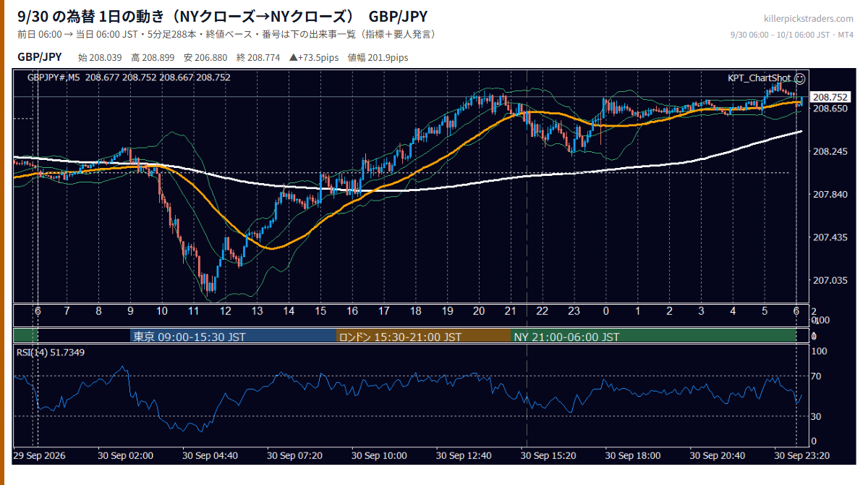This screenshot has width=868, height=485.
Task: Click the low price 安 206.880
Action: 205,57
